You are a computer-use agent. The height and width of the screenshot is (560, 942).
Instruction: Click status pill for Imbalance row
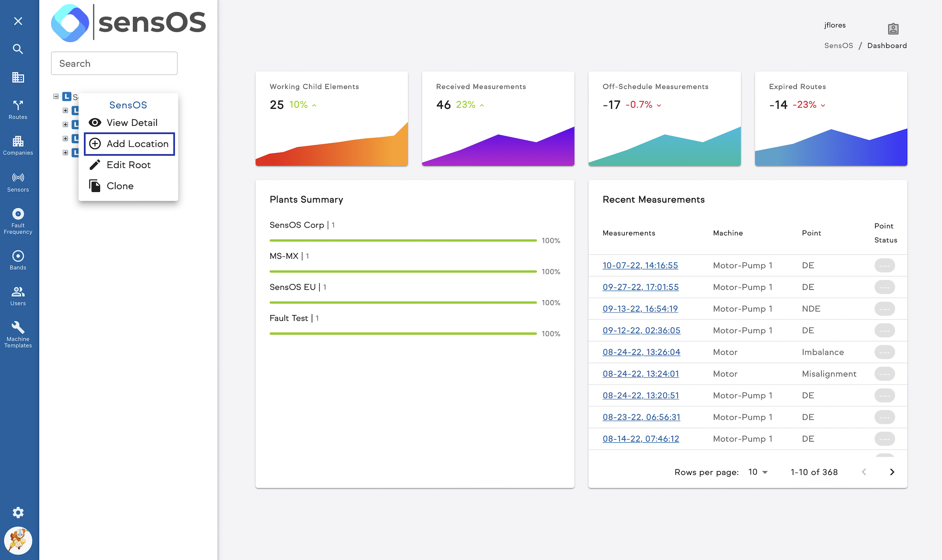tap(884, 352)
